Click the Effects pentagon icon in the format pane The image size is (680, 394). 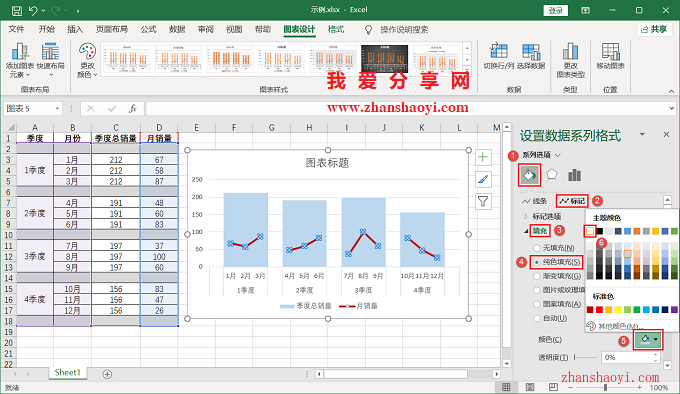551,175
